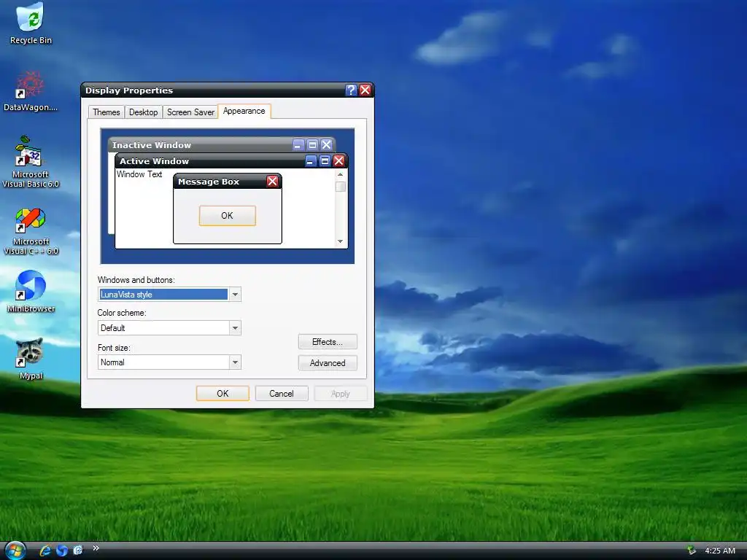The height and width of the screenshot is (560, 747).
Task: Select Microsoft Visual Basic 6.0 shortcut
Action: (x=31, y=162)
